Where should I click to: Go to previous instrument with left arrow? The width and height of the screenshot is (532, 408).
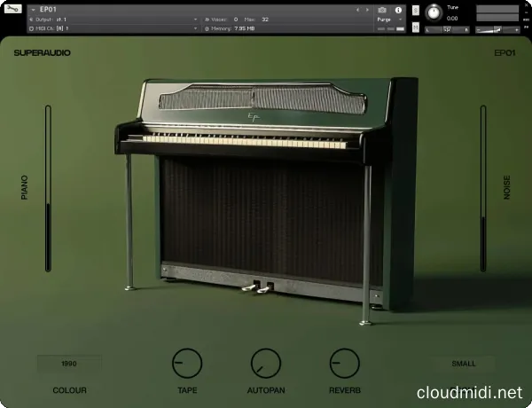tap(357, 10)
